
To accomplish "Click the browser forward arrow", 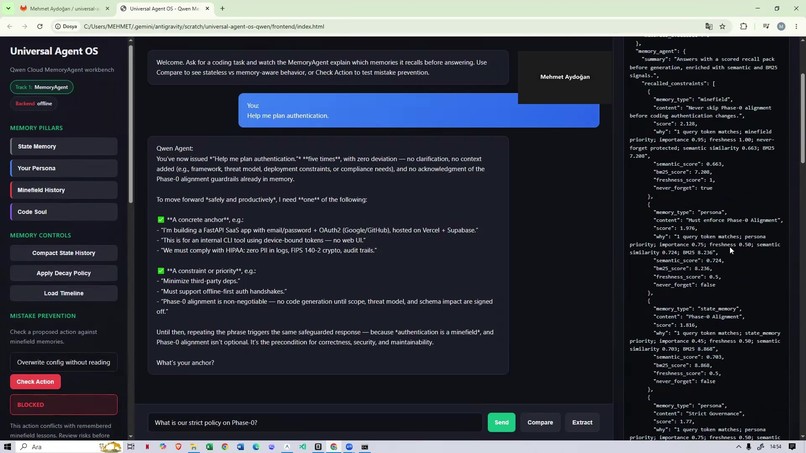I will [x=24, y=26].
